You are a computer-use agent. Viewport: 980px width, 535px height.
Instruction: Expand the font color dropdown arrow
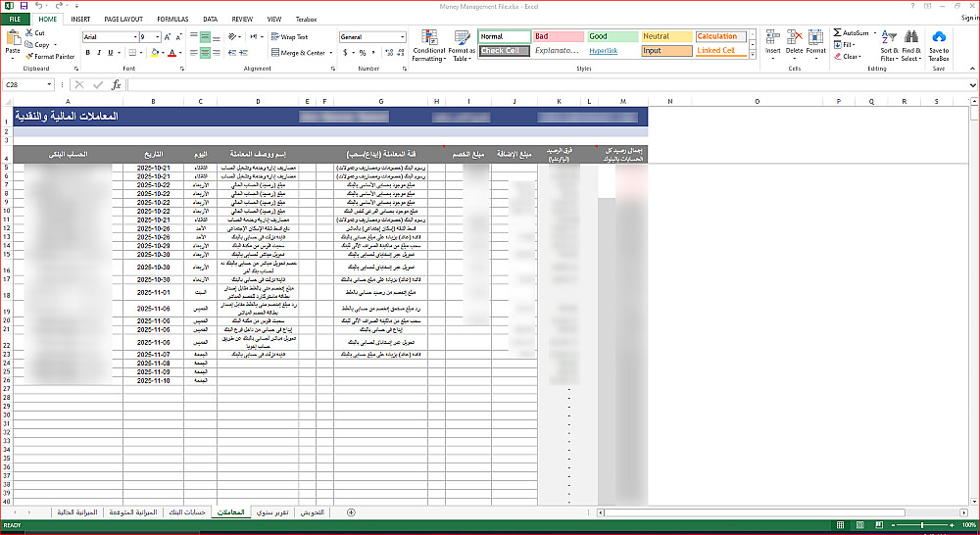tap(180, 53)
